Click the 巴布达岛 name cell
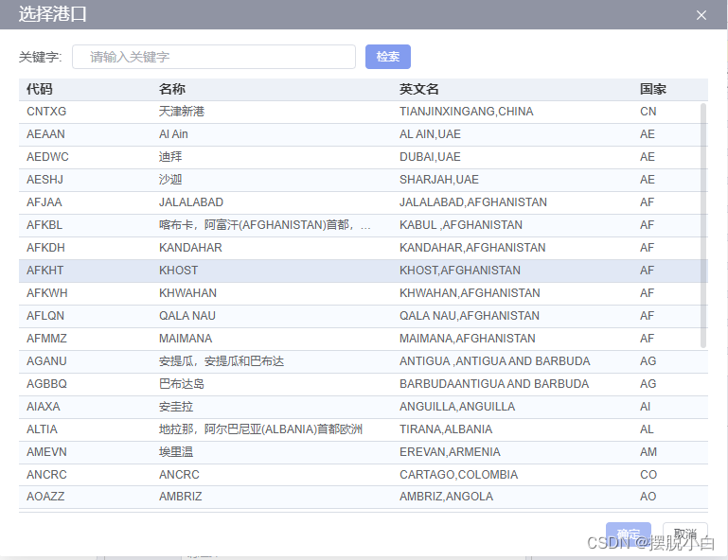The width and height of the screenshot is (728, 560). 182,384
